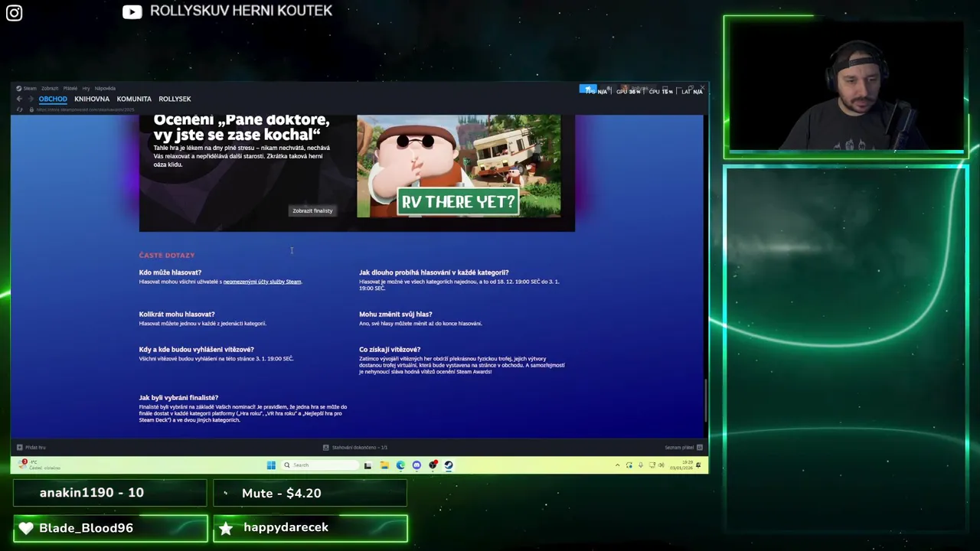Click the question 'Kdo může hlasovat?'
The width and height of the screenshot is (980, 551).
170,272
